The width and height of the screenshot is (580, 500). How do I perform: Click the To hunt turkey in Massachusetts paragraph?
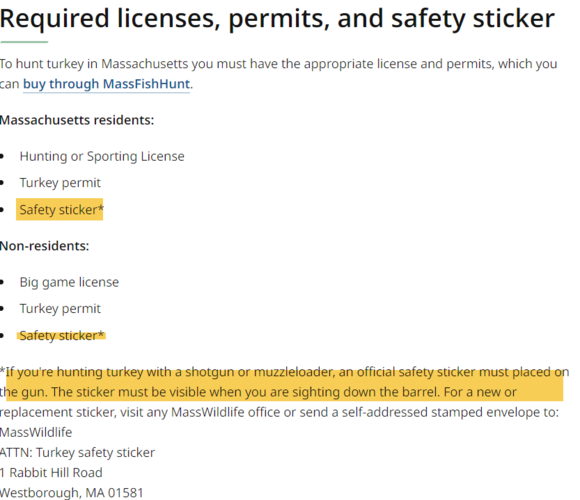coord(279,74)
